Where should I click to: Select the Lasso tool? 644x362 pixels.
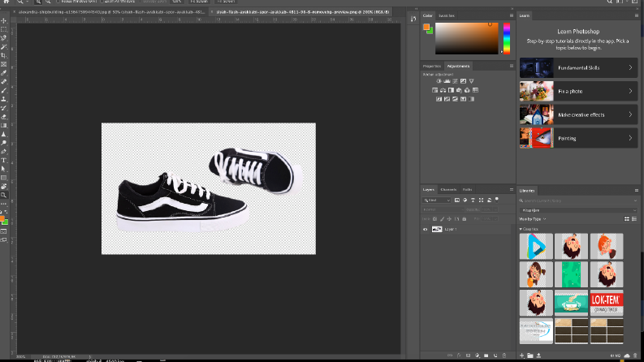4,38
